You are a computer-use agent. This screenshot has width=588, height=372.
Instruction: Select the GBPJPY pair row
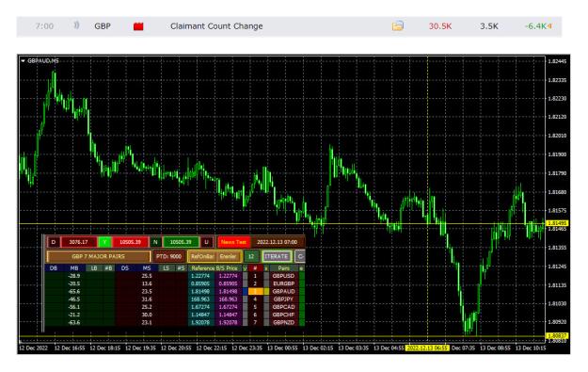click(283, 299)
